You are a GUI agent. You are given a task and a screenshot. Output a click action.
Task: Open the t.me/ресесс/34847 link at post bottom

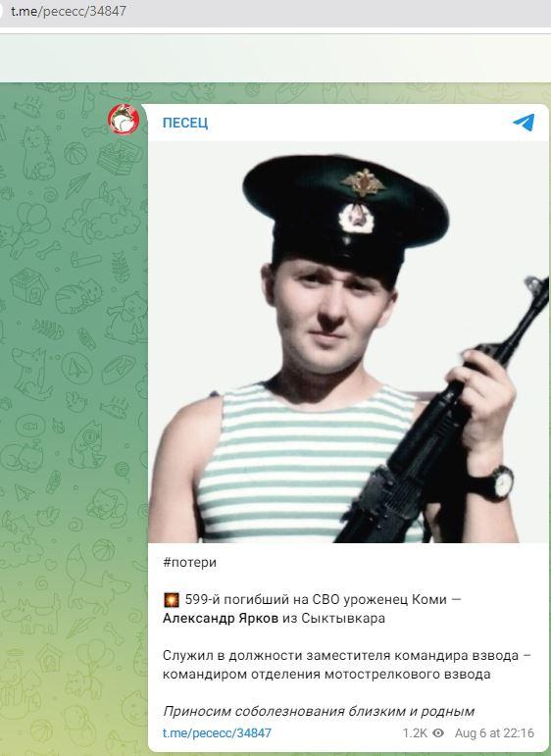tap(217, 733)
